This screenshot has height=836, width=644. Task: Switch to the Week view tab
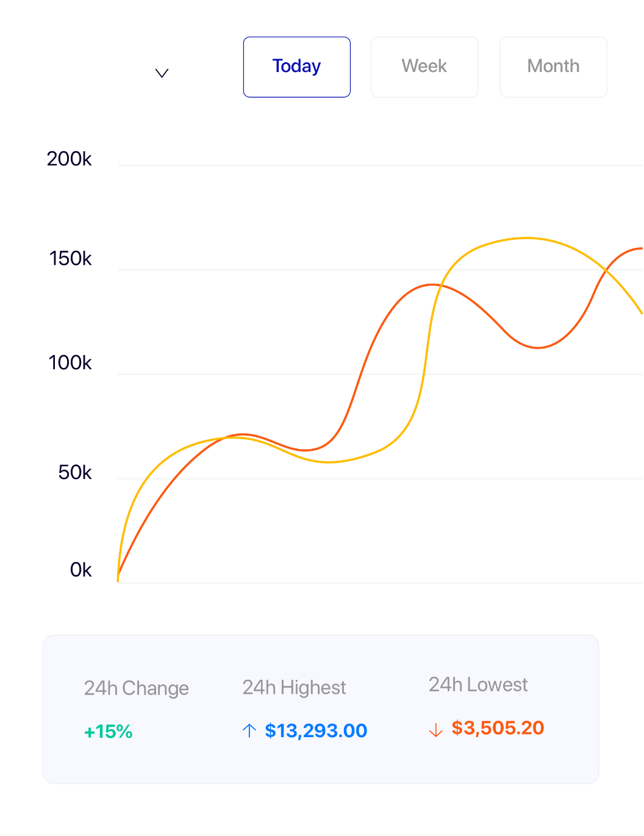[424, 67]
